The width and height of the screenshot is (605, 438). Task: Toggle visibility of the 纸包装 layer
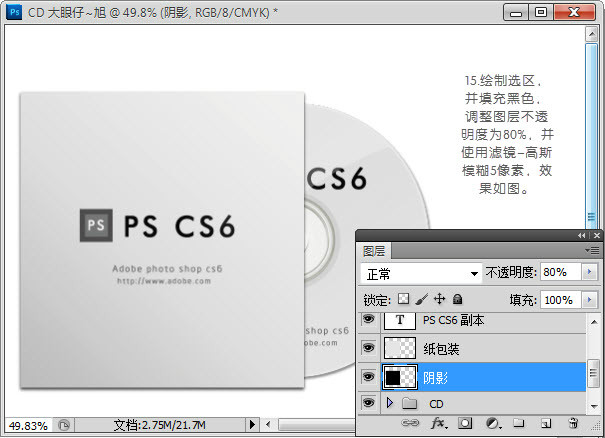click(368, 348)
